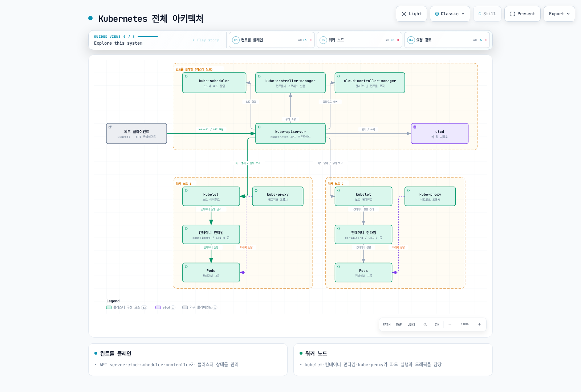Click the code icon on cloud-controller-manager

tap(338, 76)
